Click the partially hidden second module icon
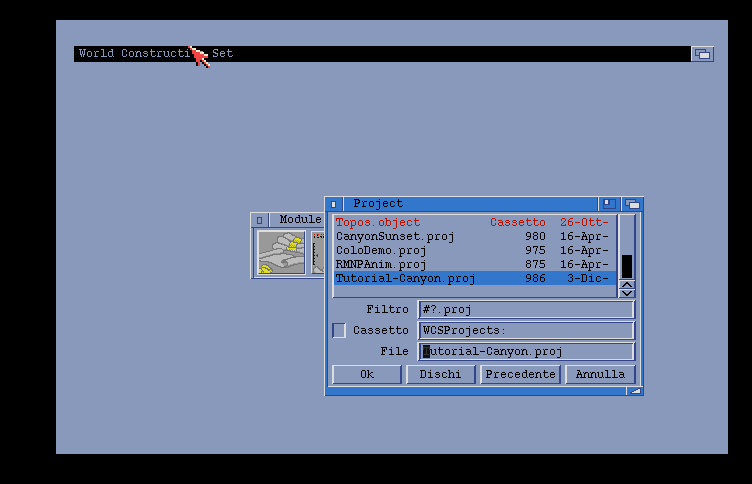The image size is (752, 484). point(318,252)
